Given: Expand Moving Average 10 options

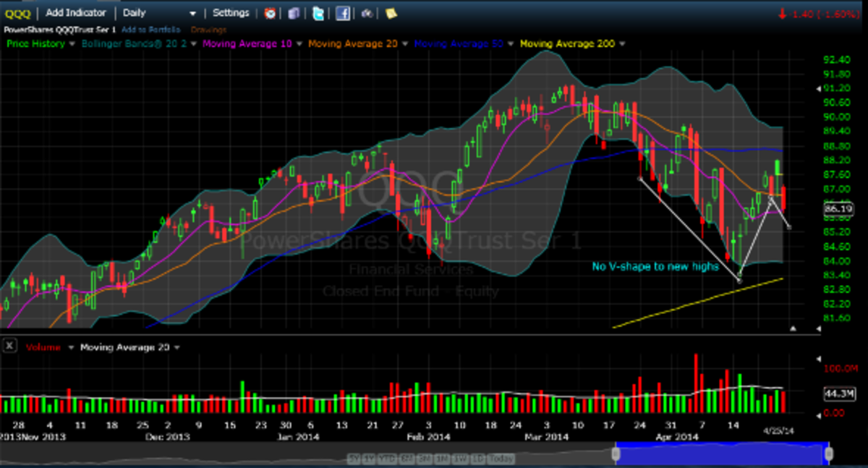Looking at the screenshot, I should [x=299, y=44].
